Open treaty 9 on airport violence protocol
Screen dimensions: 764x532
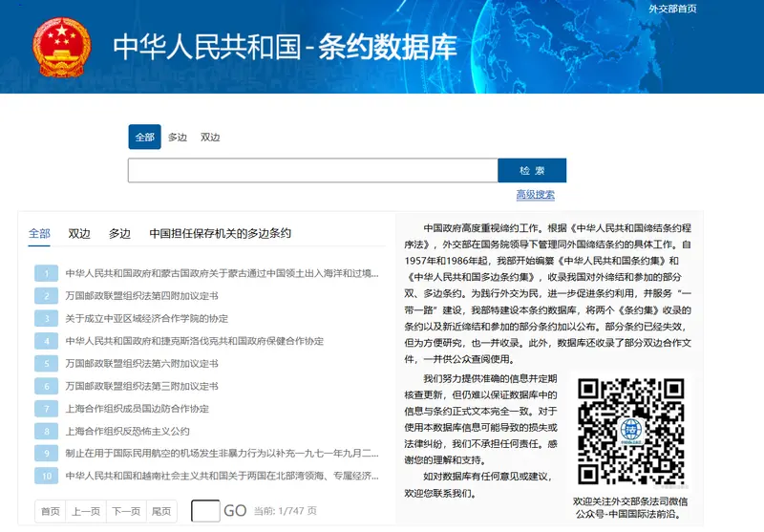point(222,454)
